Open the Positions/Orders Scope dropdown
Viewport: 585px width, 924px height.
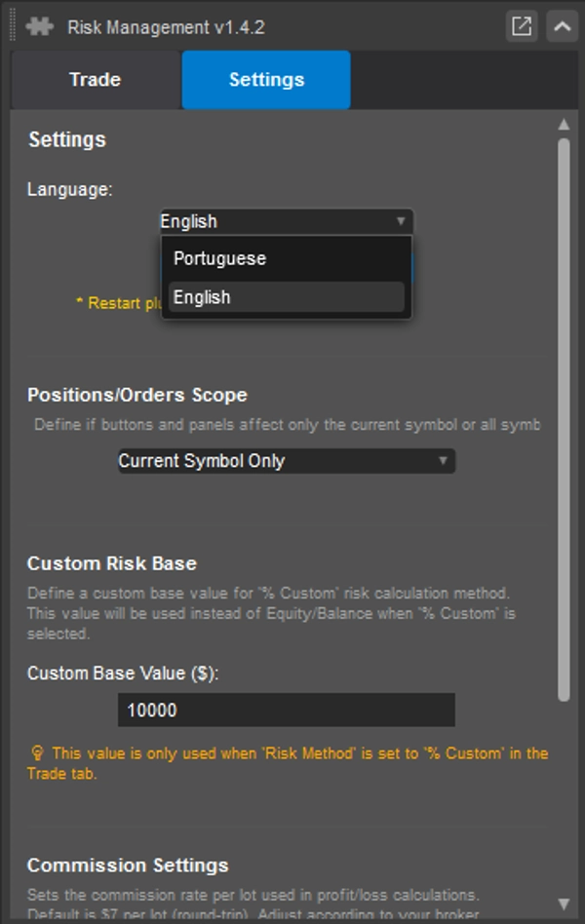tap(286, 460)
